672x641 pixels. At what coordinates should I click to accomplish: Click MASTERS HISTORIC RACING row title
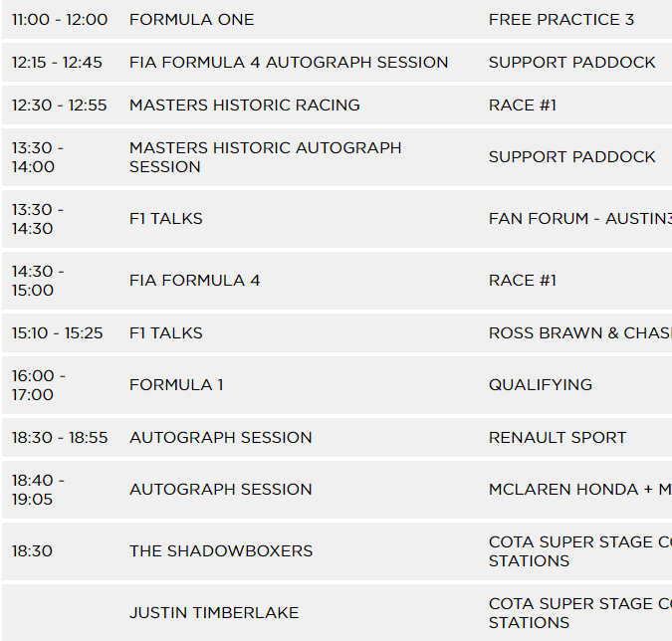(x=244, y=106)
